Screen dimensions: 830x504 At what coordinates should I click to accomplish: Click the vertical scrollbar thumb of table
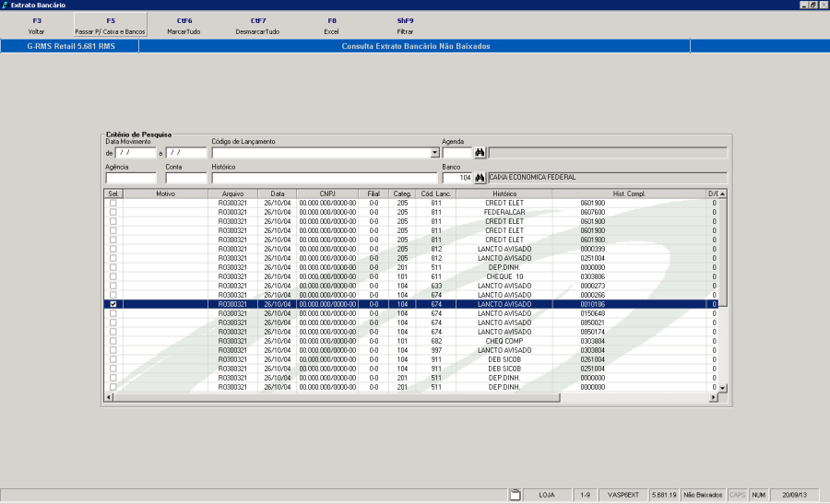pyautogui.click(x=722, y=252)
